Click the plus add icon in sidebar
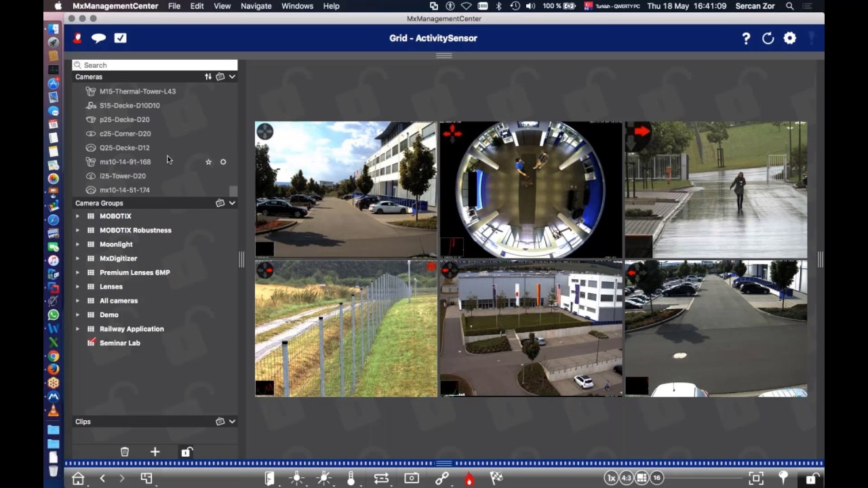868x488 pixels. (x=155, y=452)
